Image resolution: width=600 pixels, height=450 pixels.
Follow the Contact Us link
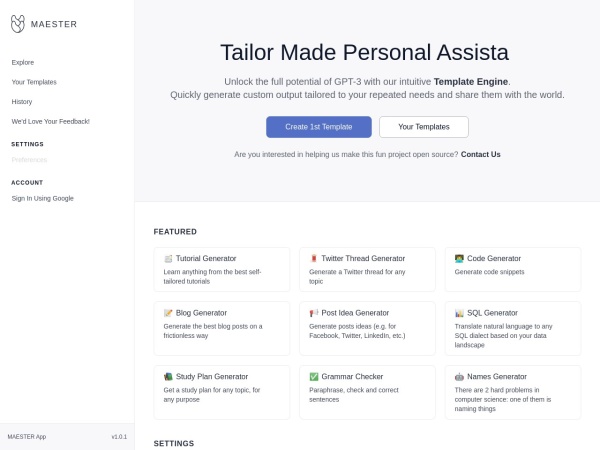pyautogui.click(x=480, y=154)
